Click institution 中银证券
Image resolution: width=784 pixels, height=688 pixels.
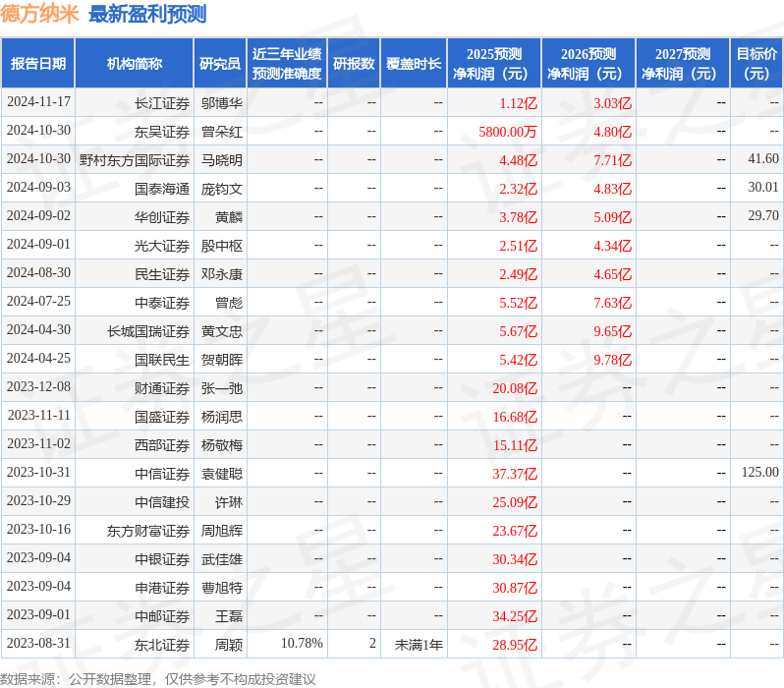tap(162, 560)
